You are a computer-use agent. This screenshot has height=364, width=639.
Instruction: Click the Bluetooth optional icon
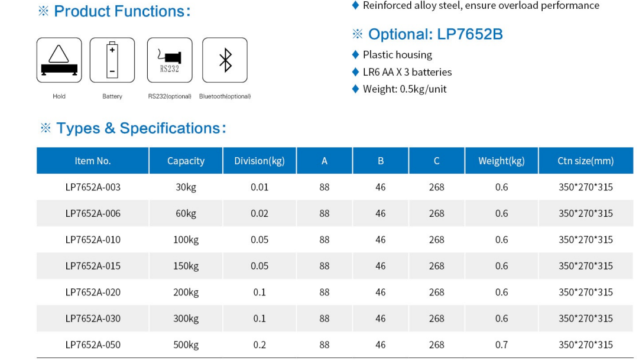coord(225,60)
